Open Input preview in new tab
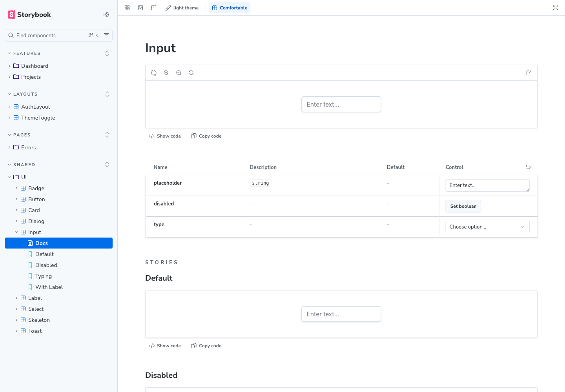Screen dimensions: 565x392 529,73
